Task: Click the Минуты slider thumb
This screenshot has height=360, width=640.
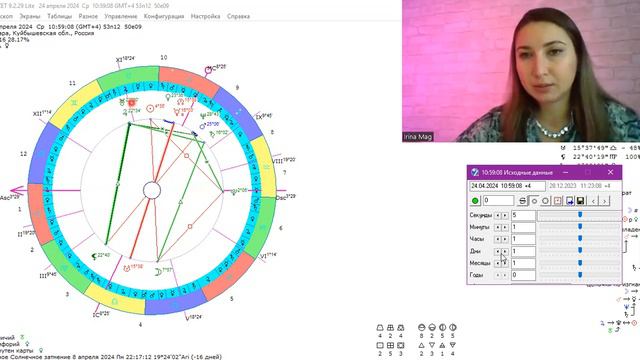Action: pos(580,227)
